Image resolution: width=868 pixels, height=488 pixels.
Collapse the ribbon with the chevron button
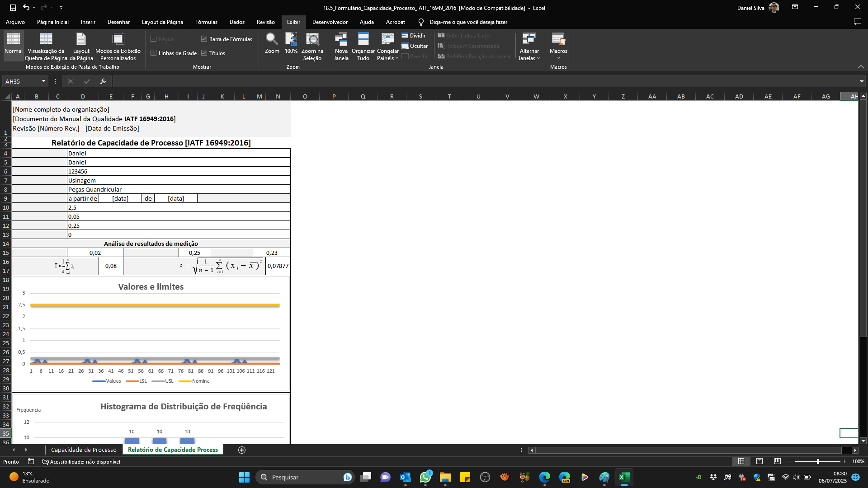861,66
